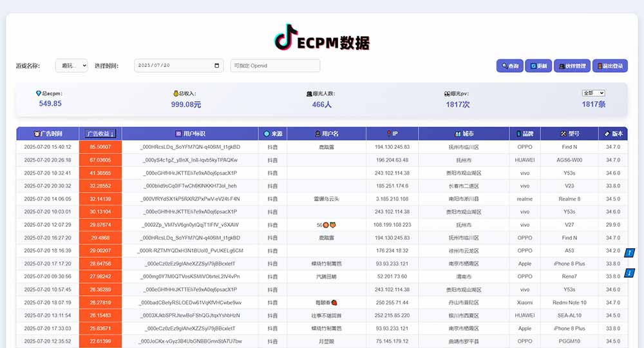Open 伙伴管理 partner management
The width and height of the screenshot is (644, 348).
click(572, 66)
